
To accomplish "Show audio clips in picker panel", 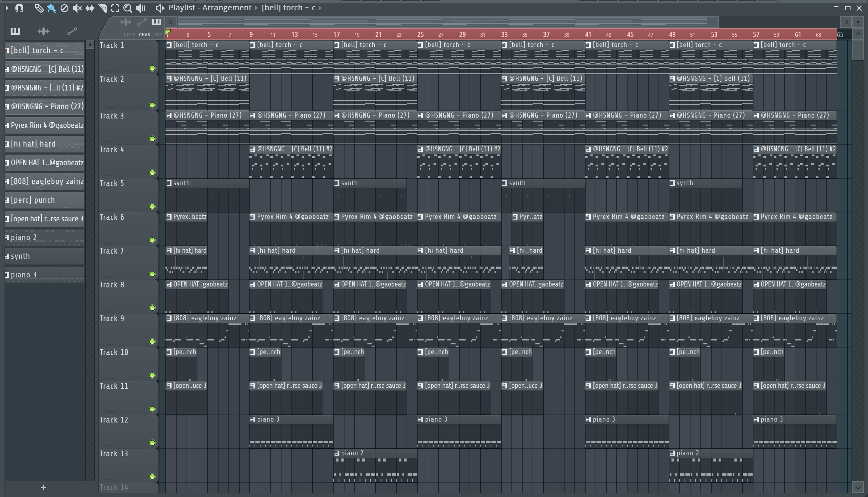I will [43, 31].
